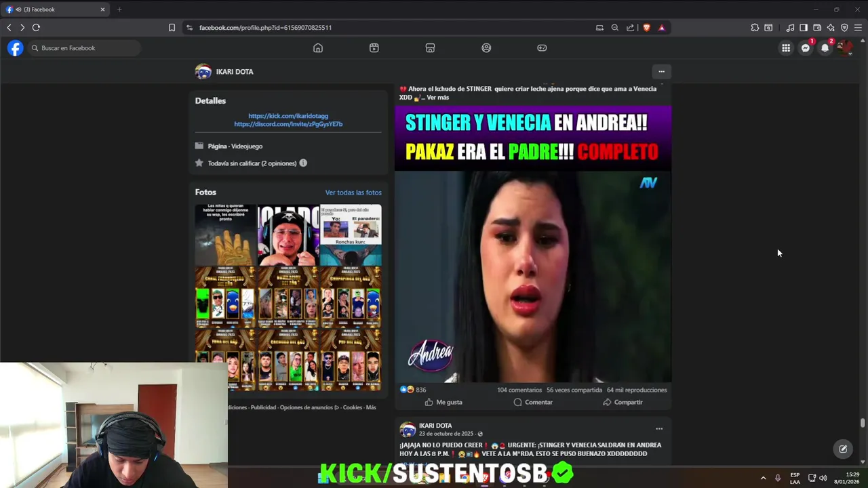Open a new browser tab
Viewport: 868px width, 488px height.
pos(119,9)
